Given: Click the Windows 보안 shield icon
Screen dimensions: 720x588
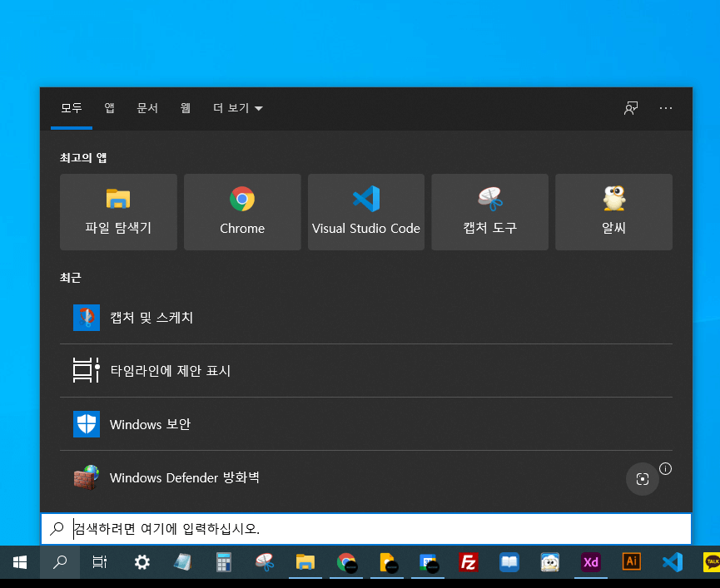Looking at the screenshot, I should coord(87,424).
